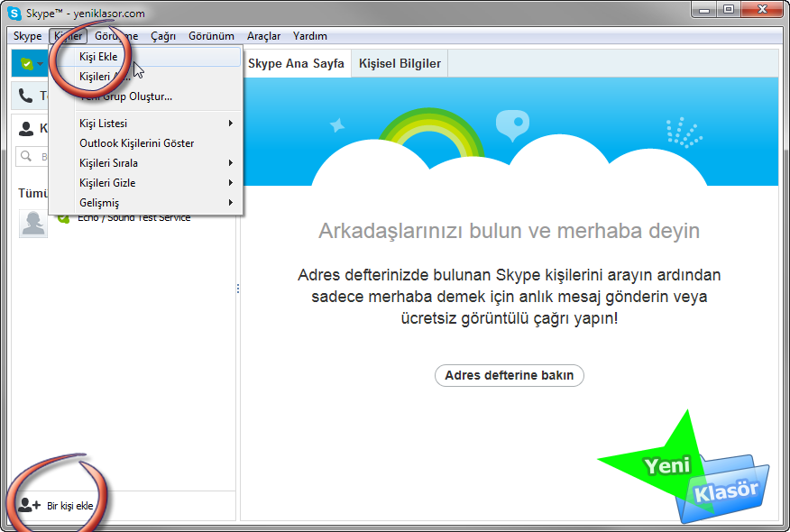Click the contacts person icon
790x532 pixels.
tap(26, 129)
